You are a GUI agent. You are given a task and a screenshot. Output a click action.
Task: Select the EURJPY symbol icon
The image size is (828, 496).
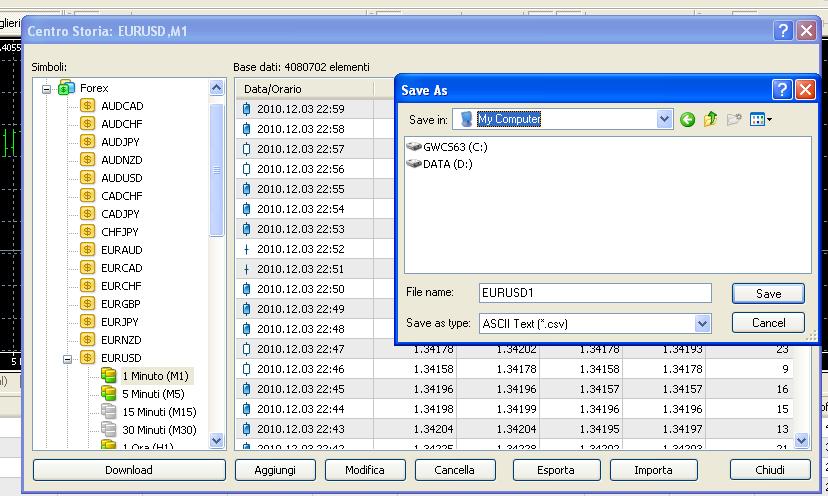tap(87, 322)
